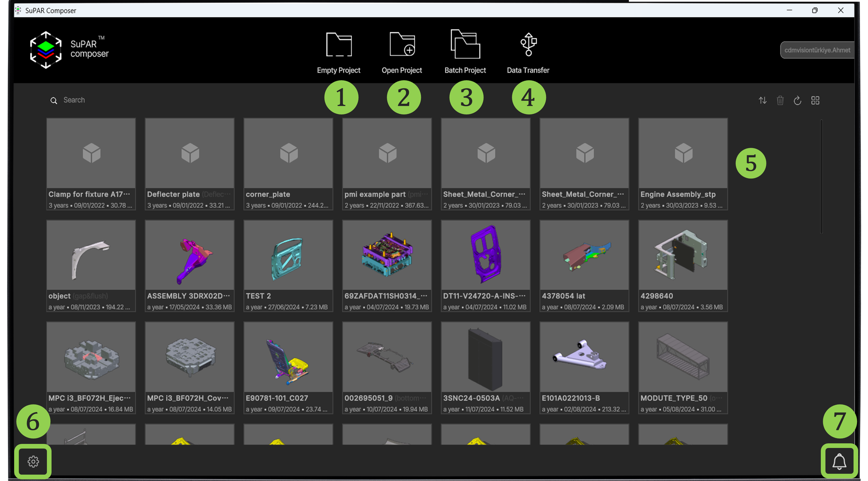
Task: Open notifications with the bell icon
Action: coord(839,461)
